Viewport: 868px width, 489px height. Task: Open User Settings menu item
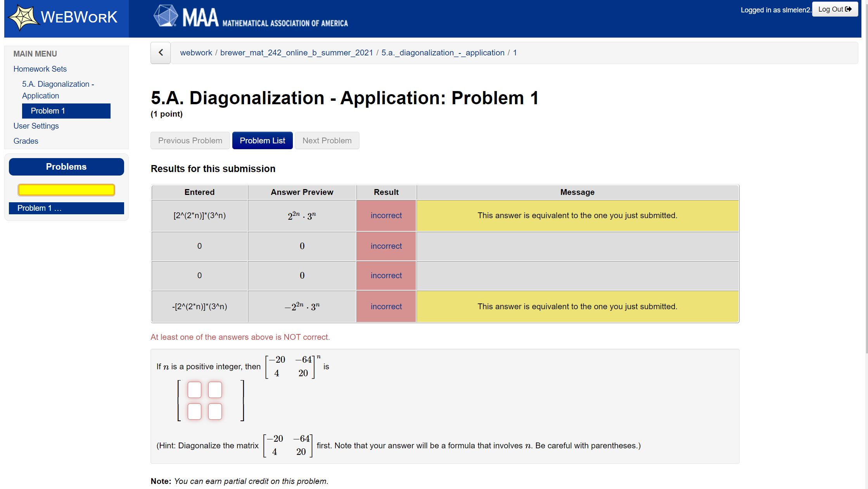point(36,126)
